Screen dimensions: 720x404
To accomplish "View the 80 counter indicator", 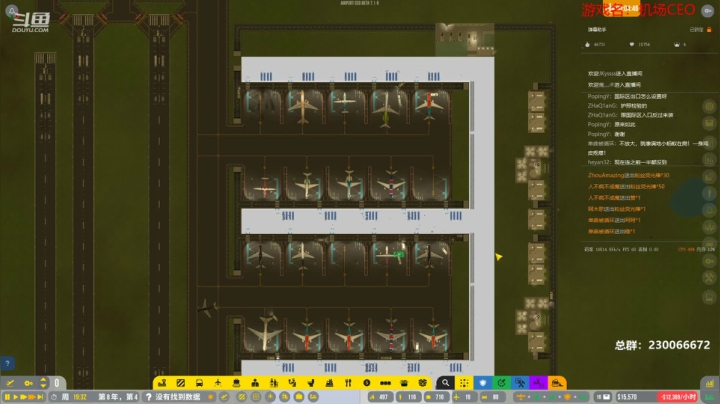I will (x=492, y=397).
